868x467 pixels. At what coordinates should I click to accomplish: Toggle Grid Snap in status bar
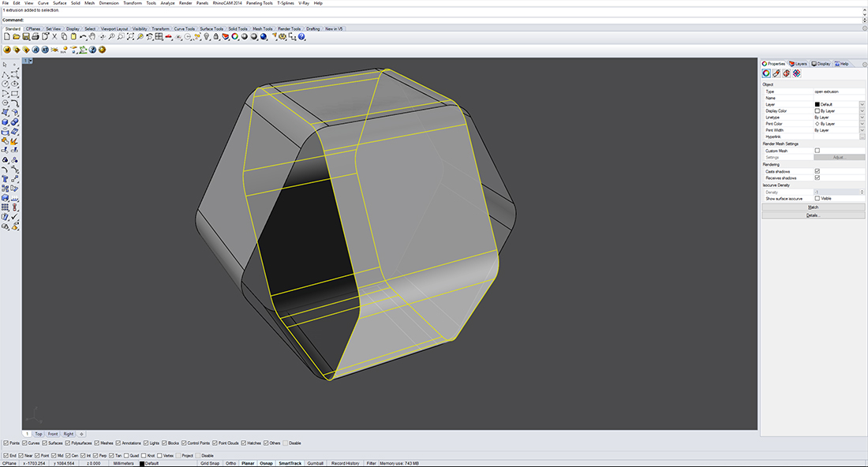tap(210, 463)
